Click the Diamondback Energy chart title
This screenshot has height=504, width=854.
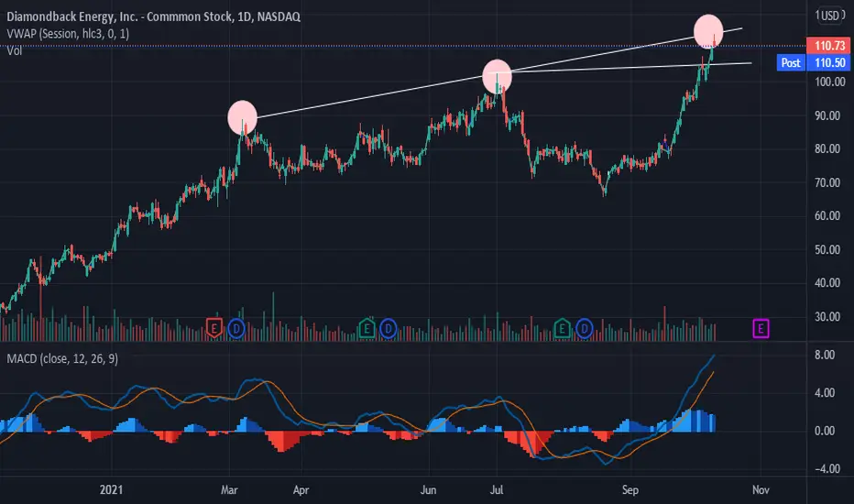coord(154,16)
